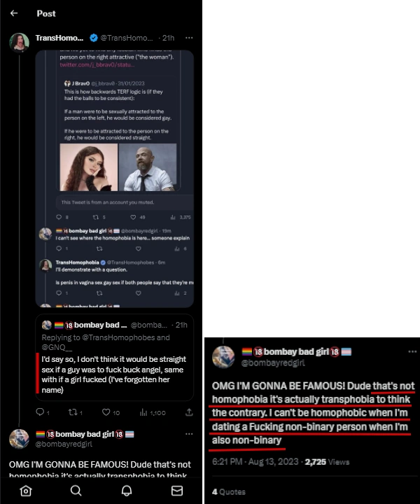Open more options on quoted bombay tweet
This screenshot has width=420, height=504.
183,325
